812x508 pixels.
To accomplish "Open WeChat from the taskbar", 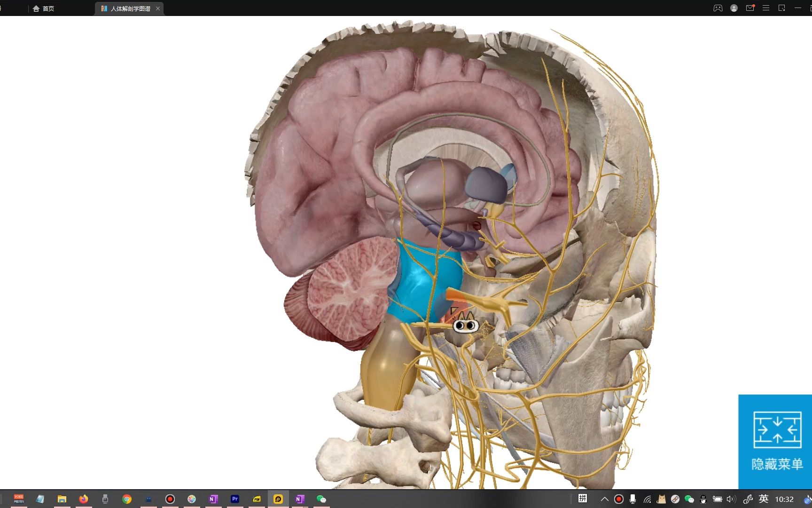I will pos(321,499).
